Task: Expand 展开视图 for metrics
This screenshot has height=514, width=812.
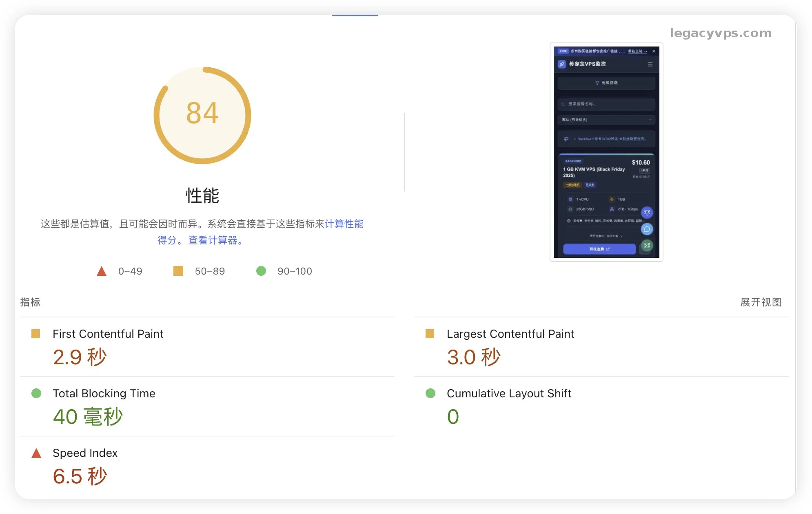Action: [x=761, y=302]
